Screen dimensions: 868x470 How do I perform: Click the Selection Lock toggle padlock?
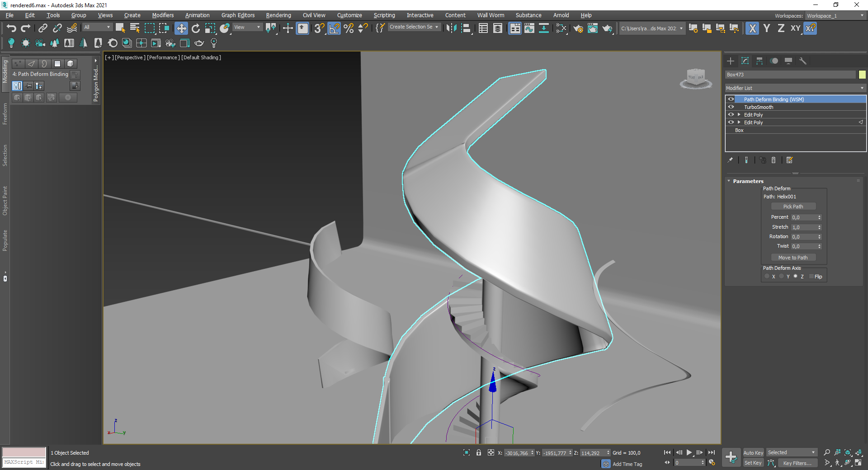(479, 452)
